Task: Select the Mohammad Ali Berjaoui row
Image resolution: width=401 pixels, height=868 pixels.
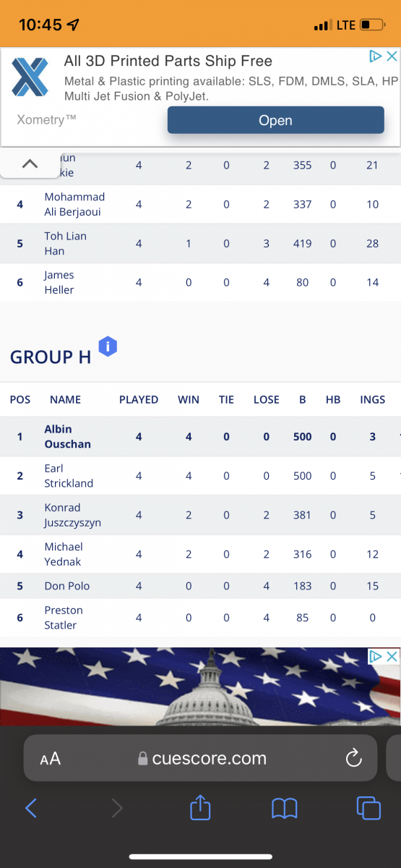Action: (200, 204)
